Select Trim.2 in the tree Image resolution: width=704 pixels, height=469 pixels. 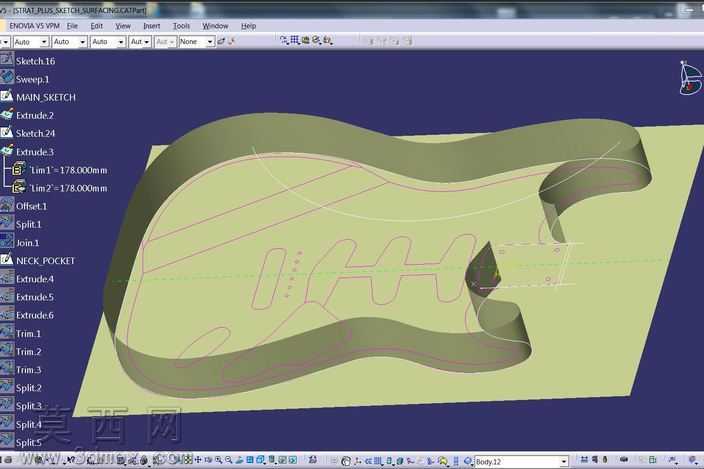(x=28, y=351)
